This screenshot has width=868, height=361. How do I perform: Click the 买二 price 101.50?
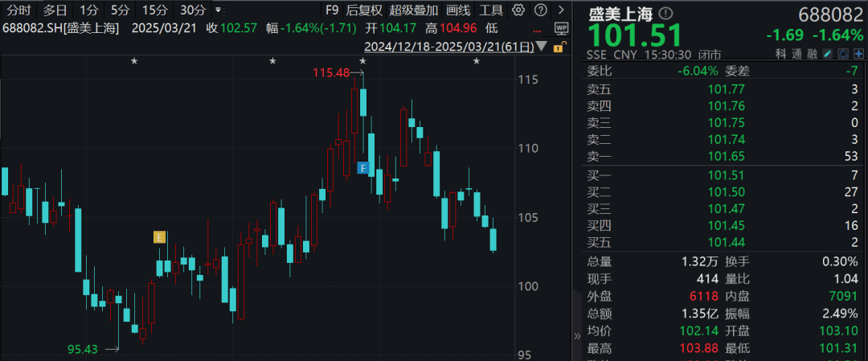tap(727, 192)
